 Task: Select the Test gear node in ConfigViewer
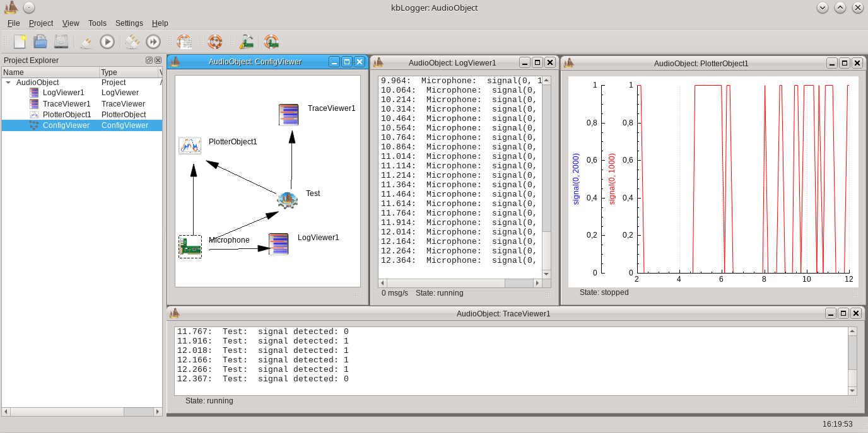[287, 200]
